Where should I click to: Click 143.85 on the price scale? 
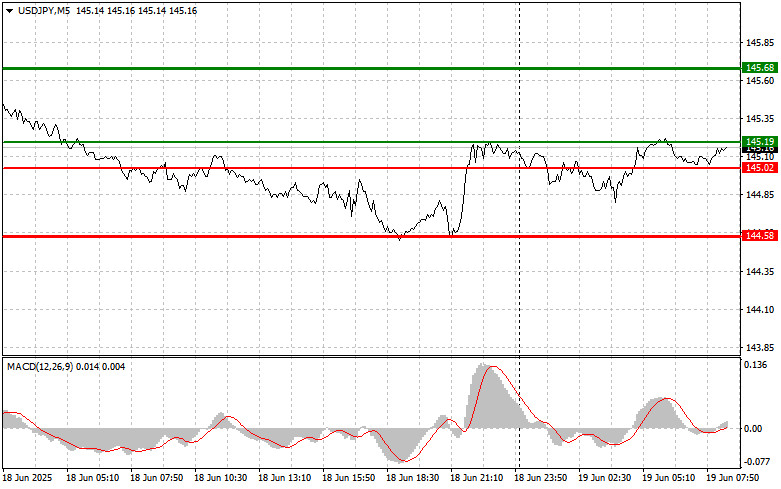pyautogui.click(x=760, y=347)
